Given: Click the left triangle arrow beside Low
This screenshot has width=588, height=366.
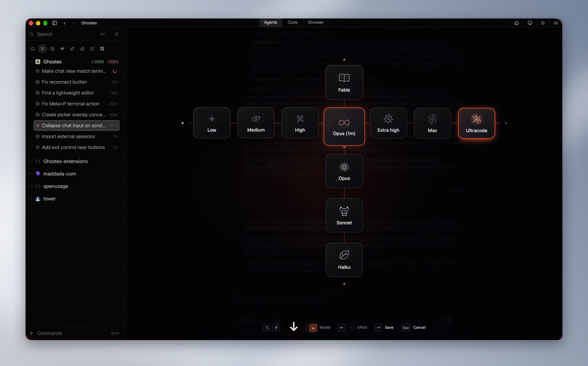Looking at the screenshot, I should point(182,123).
